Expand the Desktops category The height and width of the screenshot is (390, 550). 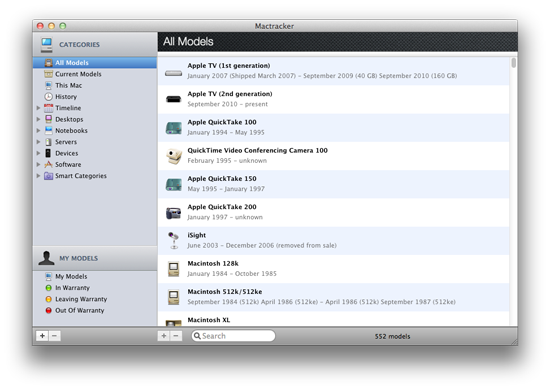[38, 119]
